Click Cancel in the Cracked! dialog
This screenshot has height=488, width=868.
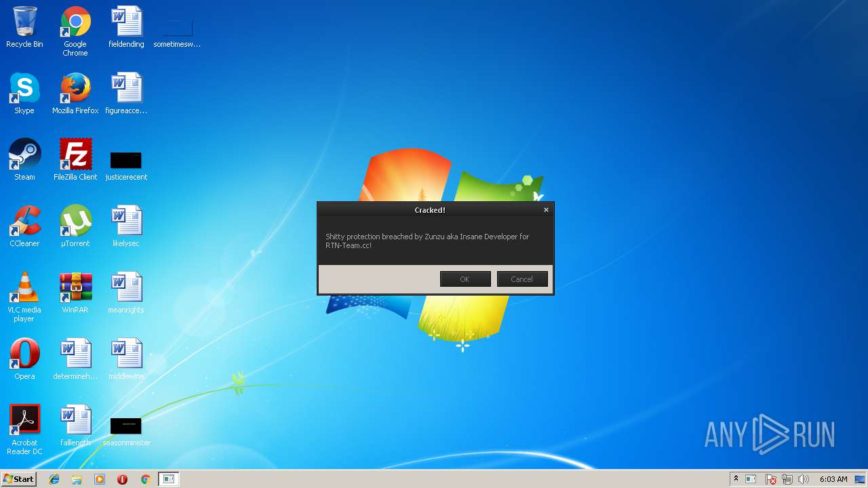click(522, 279)
